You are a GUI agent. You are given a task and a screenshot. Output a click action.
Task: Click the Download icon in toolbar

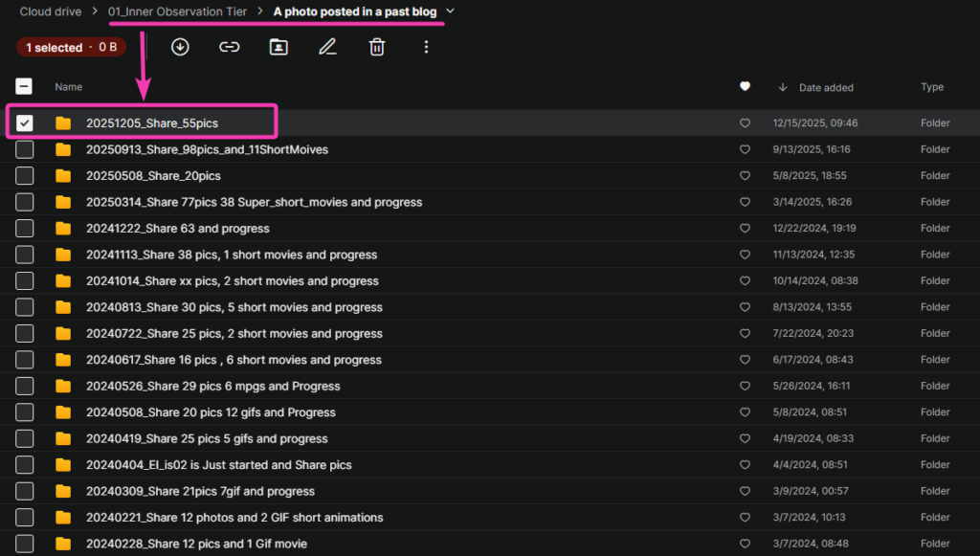(180, 47)
